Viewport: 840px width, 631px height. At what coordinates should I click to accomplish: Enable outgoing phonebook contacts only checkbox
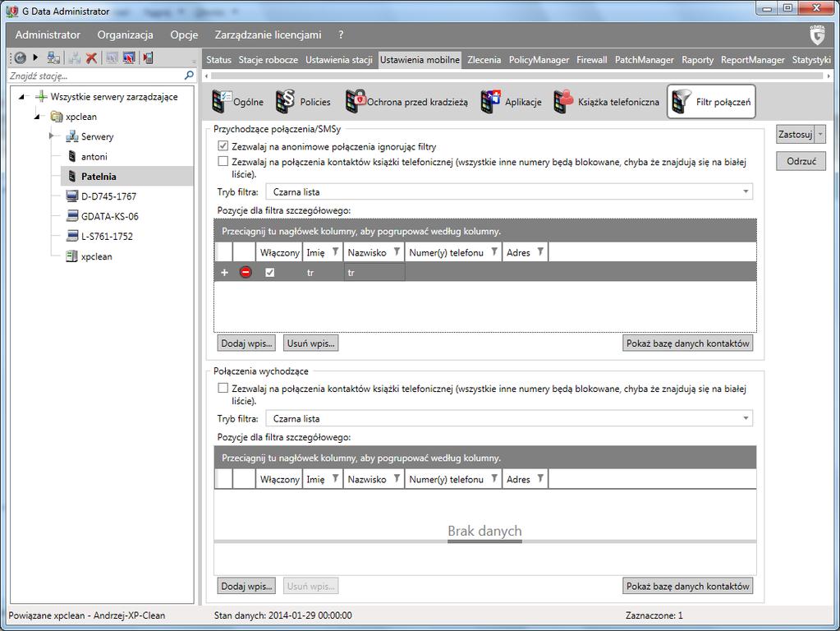pyautogui.click(x=223, y=388)
